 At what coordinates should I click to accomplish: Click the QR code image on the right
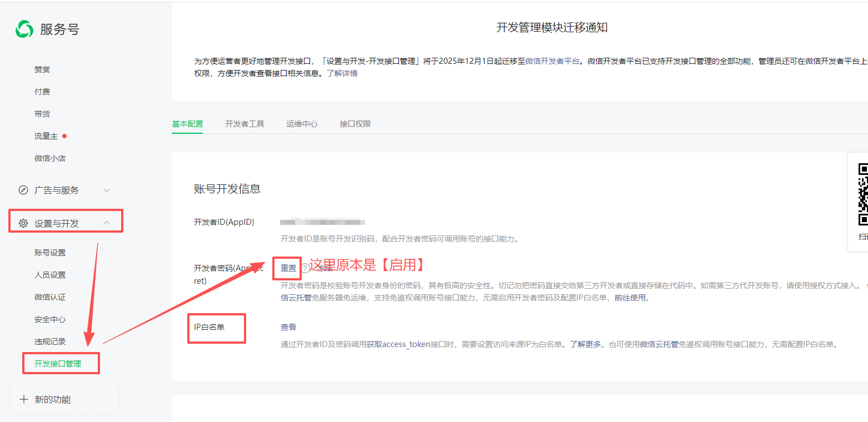click(x=863, y=194)
